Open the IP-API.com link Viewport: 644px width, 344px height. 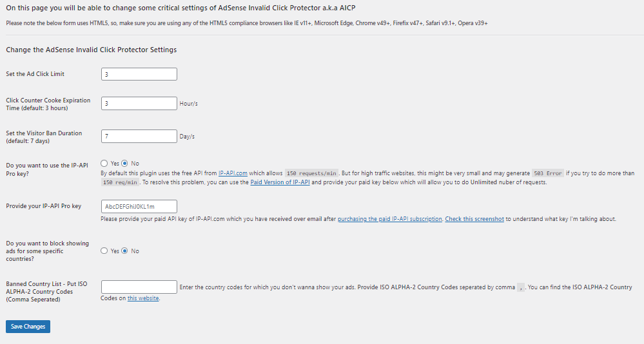[233, 173]
